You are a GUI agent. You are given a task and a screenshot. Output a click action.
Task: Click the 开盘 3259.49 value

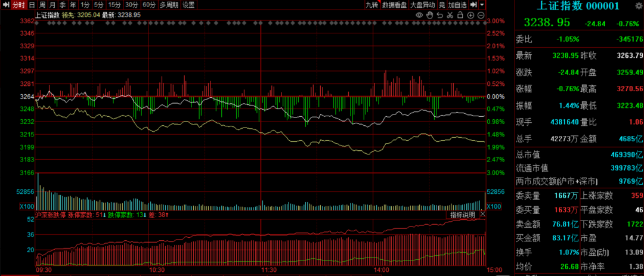tap(629, 72)
